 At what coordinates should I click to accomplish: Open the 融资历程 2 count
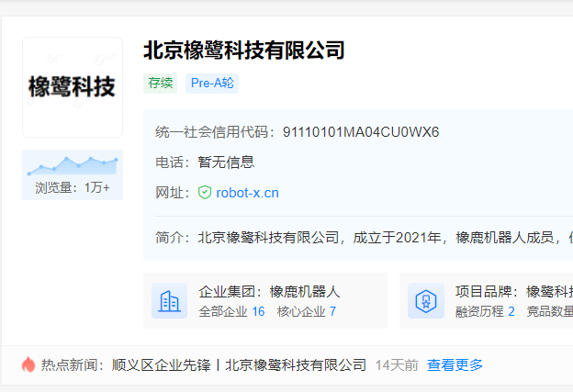click(485, 311)
